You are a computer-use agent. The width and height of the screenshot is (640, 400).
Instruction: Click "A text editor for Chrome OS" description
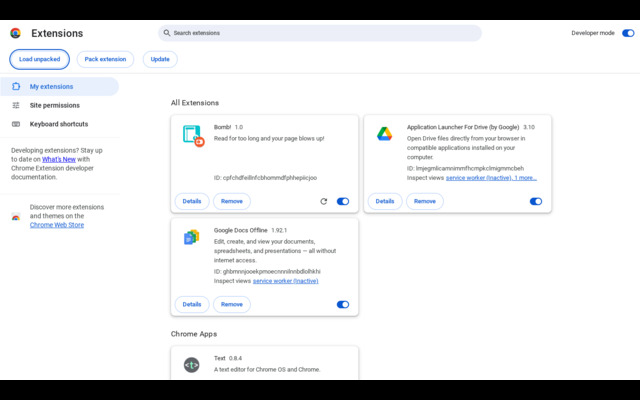(267, 370)
